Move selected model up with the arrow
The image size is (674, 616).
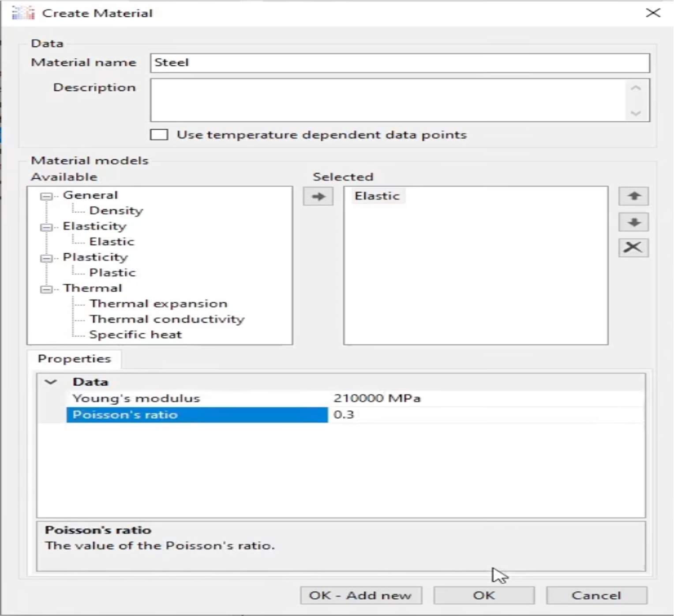633,196
